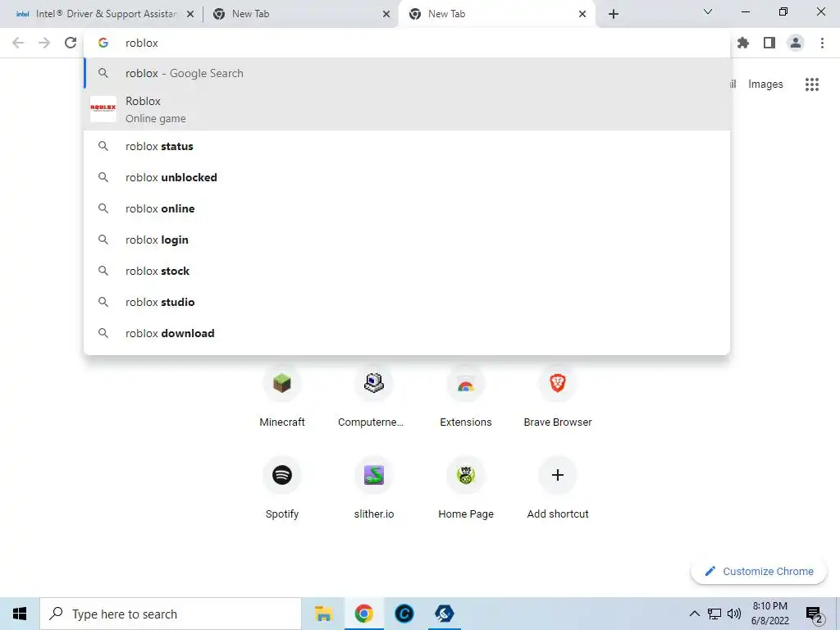Select 'roblox online' suggestion
Image resolution: width=840 pixels, height=630 pixels.
tap(407, 208)
